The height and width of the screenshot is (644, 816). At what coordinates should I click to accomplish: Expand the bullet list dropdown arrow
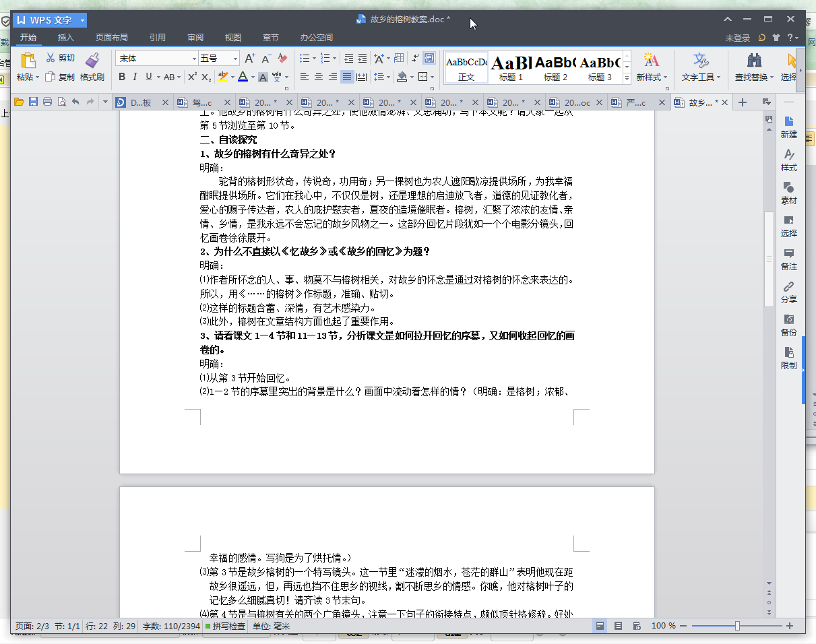click(313, 59)
